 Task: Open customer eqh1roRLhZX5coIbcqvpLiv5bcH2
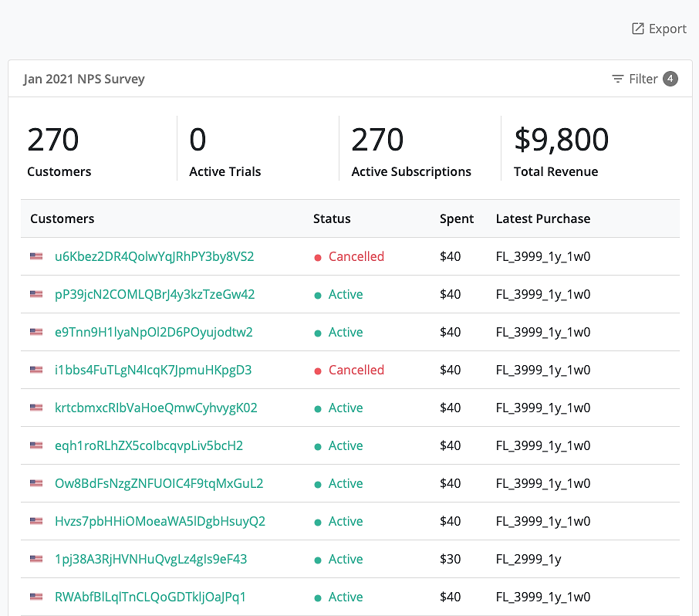[x=148, y=446]
